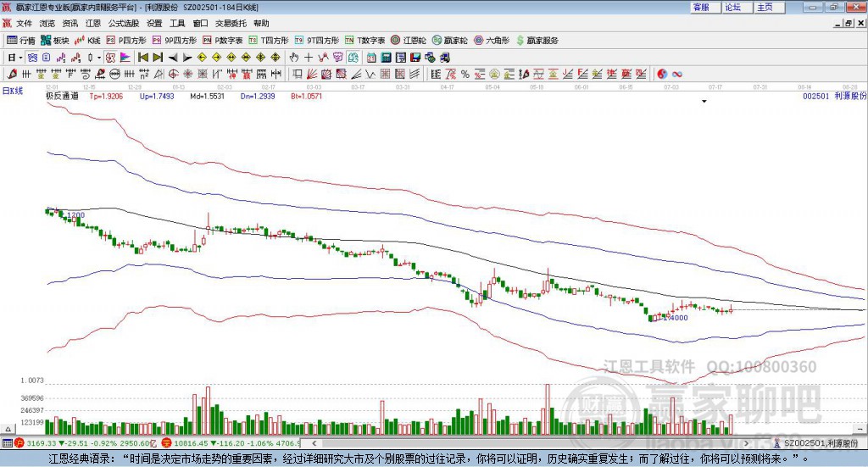This screenshot has width=868, height=467.
Task: Click the 主页 homepage button
Action: coord(770,7)
